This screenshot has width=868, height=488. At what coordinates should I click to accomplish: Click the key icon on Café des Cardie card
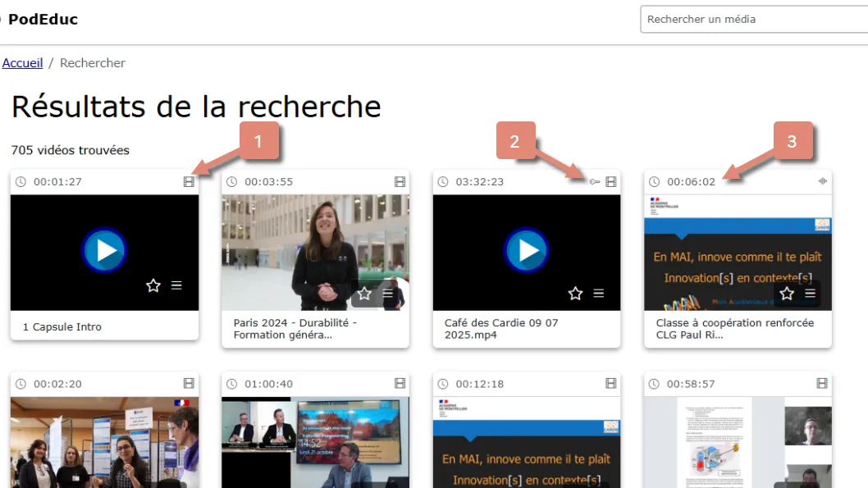click(595, 181)
